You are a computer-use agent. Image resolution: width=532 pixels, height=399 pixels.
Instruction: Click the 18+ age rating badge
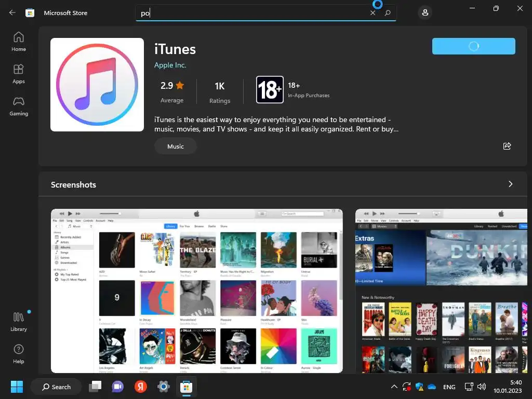point(270,89)
